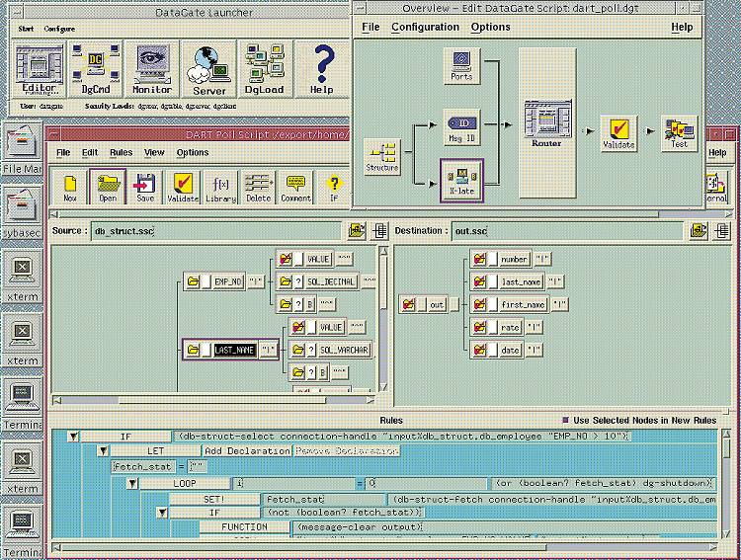Image resolution: width=741 pixels, height=560 pixels.
Task: Collapse the EMP_NO folder node
Action: point(193,282)
